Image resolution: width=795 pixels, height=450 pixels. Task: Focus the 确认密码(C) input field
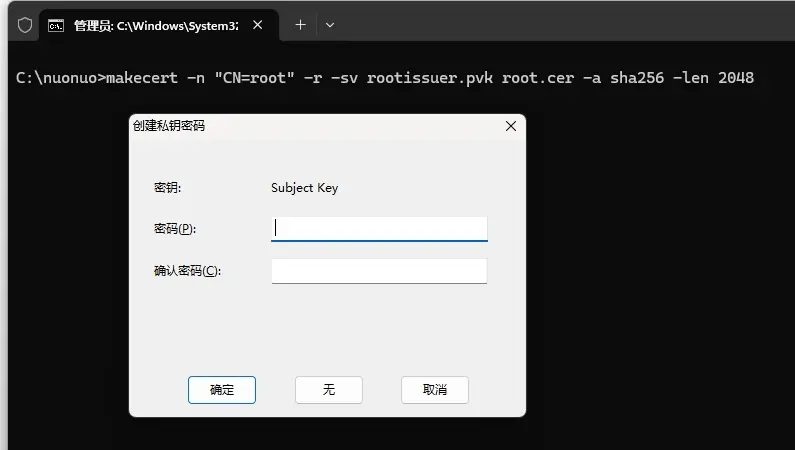click(379, 271)
